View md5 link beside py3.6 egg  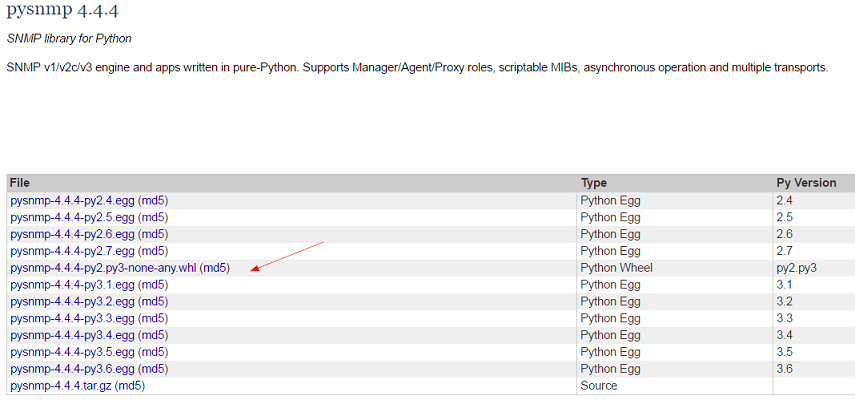coord(153,369)
